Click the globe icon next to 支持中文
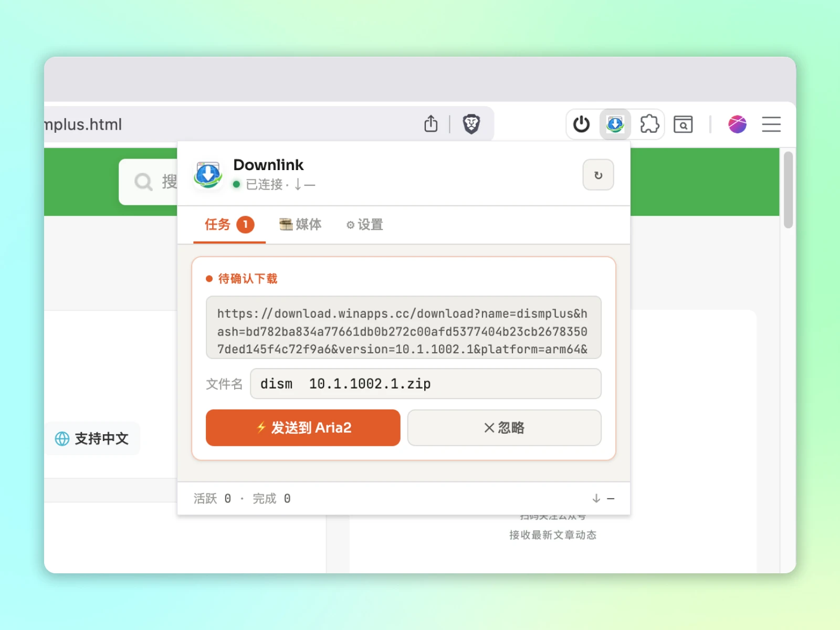Image resolution: width=840 pixels, height=630 pixels. [x=63, y=439]
